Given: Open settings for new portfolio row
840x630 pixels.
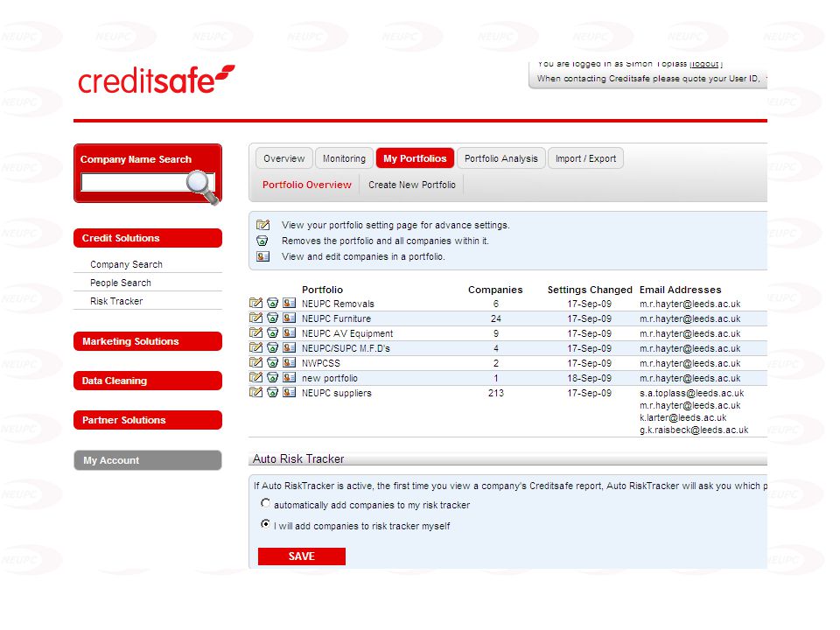Looking at the screenshot, I should coord(256,378).
